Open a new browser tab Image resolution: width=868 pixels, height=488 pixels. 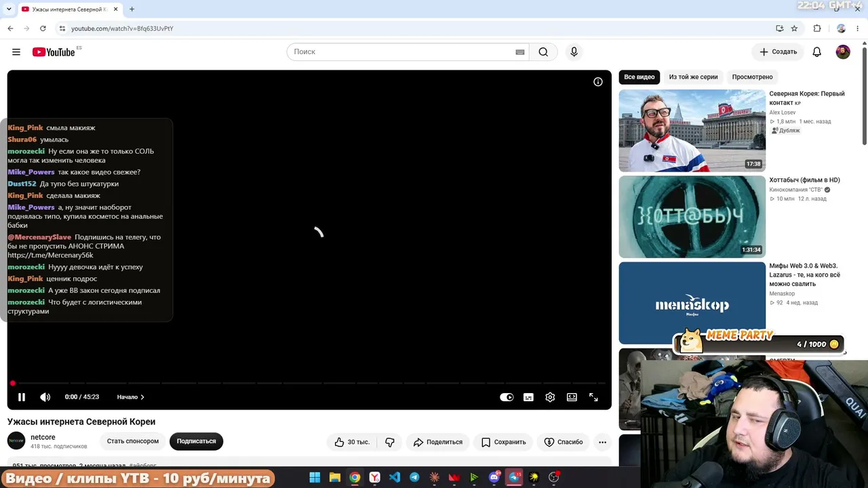(x=132, y=9)
